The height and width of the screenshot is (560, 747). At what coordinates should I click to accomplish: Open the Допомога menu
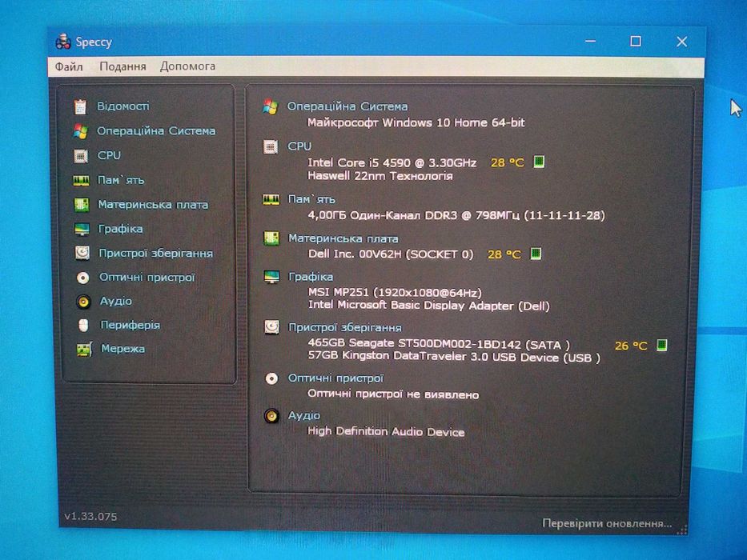click(187, 66)
